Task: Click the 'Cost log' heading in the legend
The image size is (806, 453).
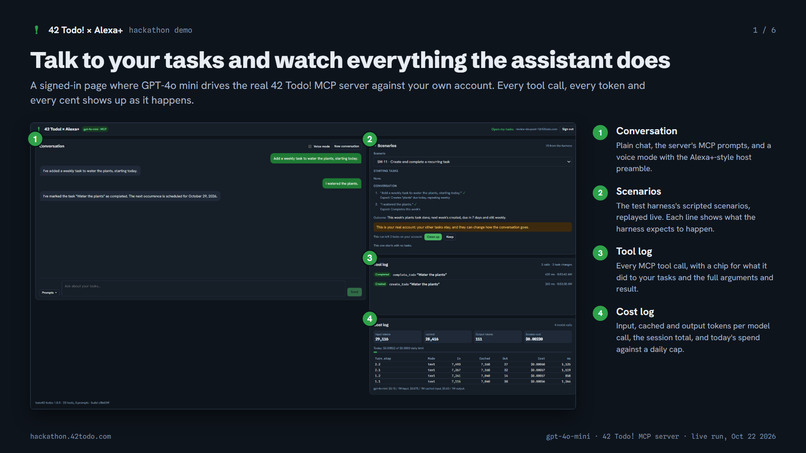Action: pos(635,312)
